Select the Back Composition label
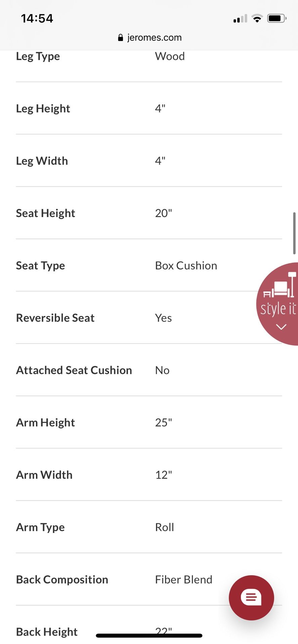This screenshot has width=298, height=644. [x=62, y=580]
